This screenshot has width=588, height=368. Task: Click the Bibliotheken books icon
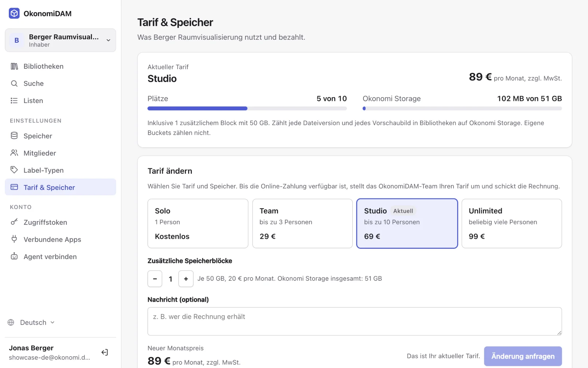14,66
